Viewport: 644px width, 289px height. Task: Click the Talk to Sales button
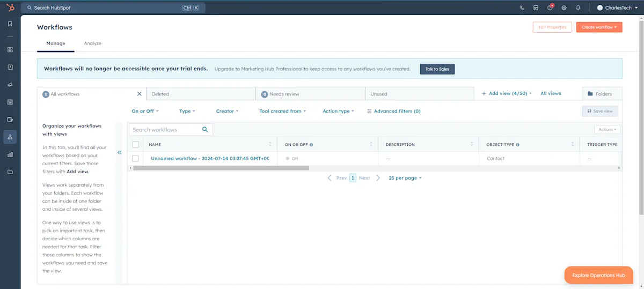point(437,69)
